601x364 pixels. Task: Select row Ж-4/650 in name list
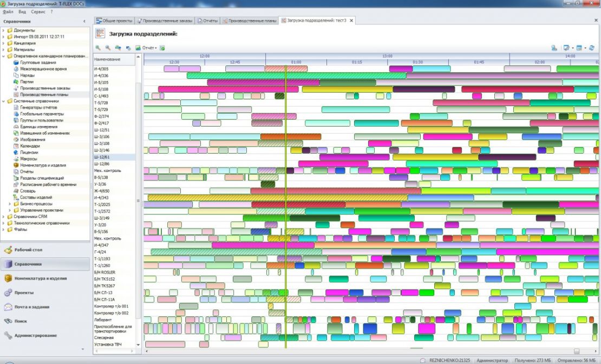(114, 191)
